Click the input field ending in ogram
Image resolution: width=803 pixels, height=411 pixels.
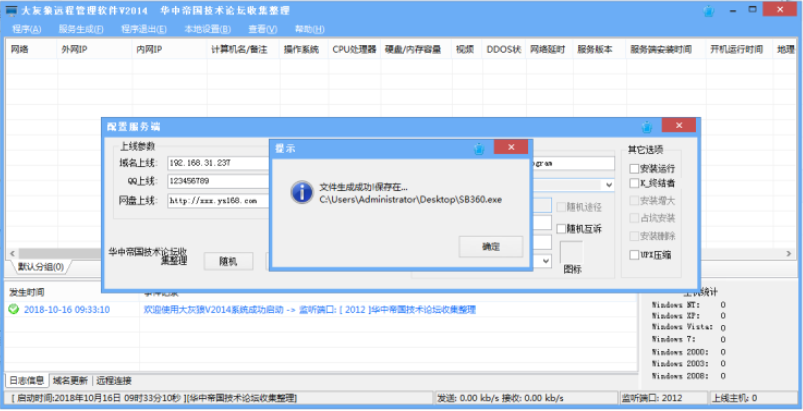[573, 163]
